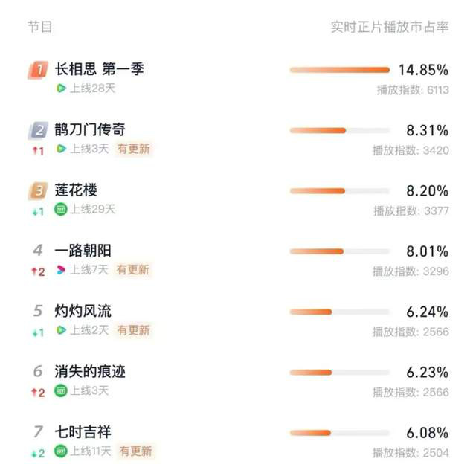Click platform icon next to 上线29天
This screenshot has width=476, height=476.
pyautogui.click(x=61, y=209)
